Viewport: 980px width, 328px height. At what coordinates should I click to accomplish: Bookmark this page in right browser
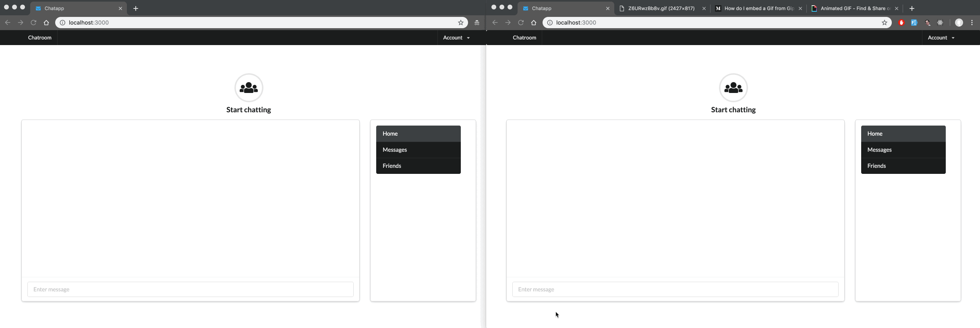[885, 23]
